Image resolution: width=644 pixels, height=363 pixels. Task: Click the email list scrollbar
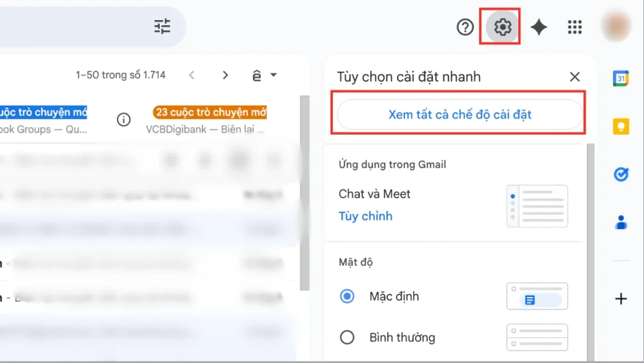coord(304,193)
